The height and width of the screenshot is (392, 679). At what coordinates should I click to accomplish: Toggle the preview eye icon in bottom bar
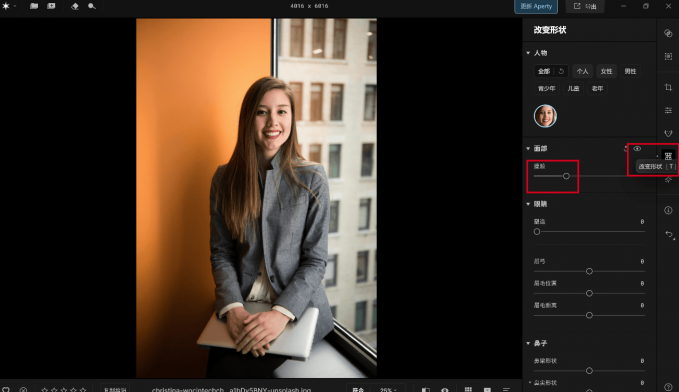click(445, 389)
